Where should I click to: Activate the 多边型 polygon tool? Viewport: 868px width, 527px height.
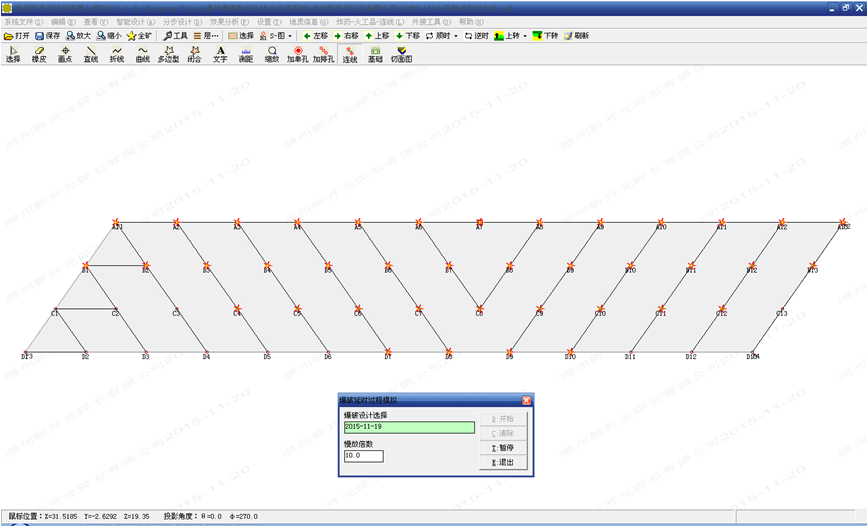pos(168,53)
